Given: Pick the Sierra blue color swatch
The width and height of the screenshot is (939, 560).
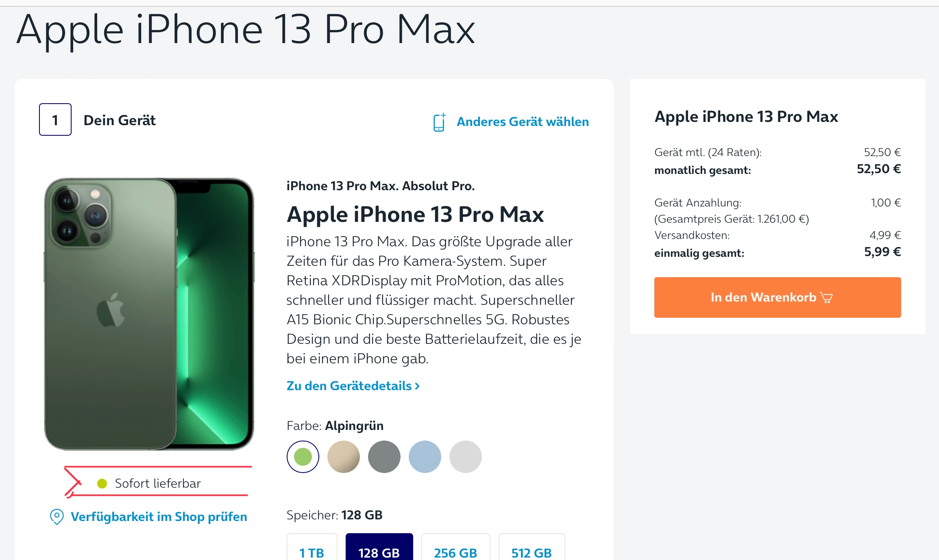Looking at the screenshot, I should (x=425, y=457).
